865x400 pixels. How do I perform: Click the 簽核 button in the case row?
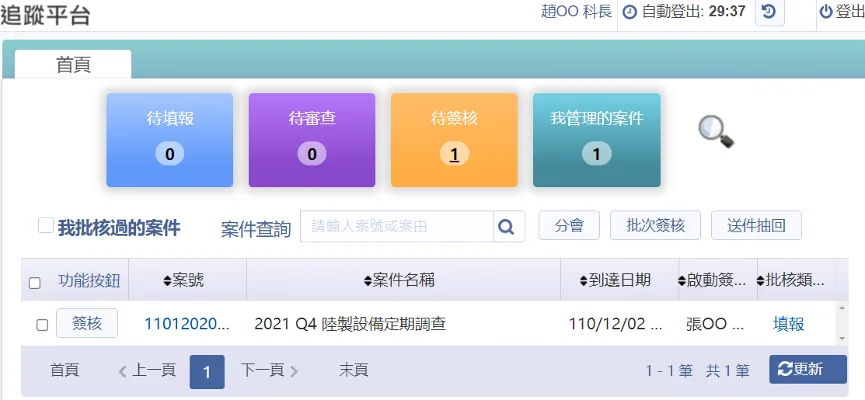tap(87, 323)
